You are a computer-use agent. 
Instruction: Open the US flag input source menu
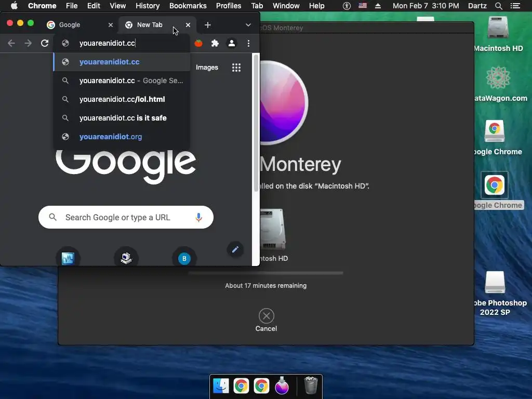coord(363,5)
